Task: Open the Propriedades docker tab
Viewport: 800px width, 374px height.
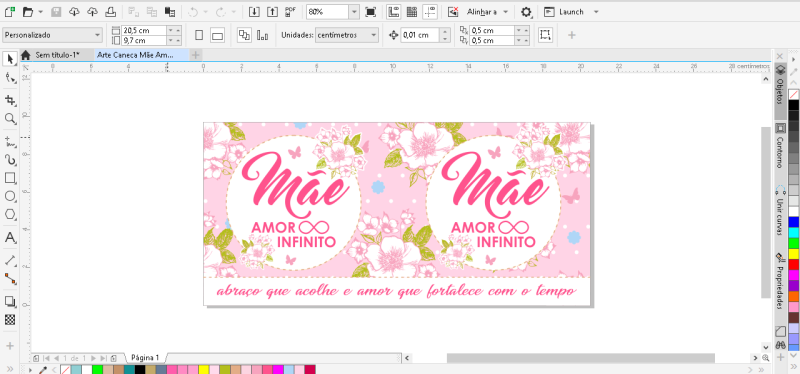Action: point(780,280)
